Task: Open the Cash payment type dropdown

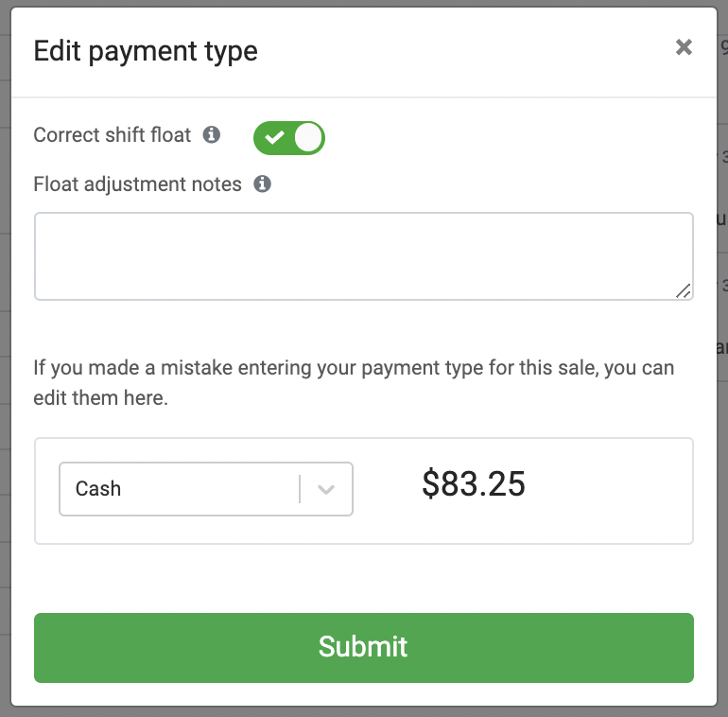Action: coord(205,489)
